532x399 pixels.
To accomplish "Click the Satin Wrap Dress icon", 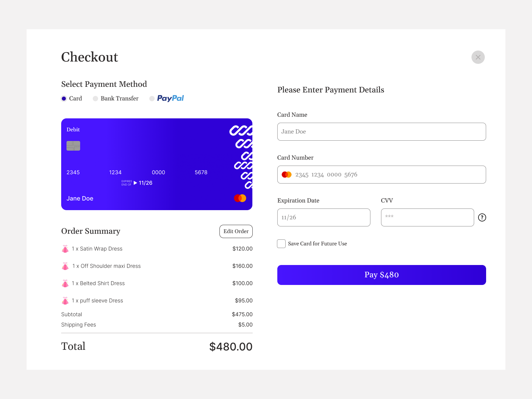I will pos(65,249).
